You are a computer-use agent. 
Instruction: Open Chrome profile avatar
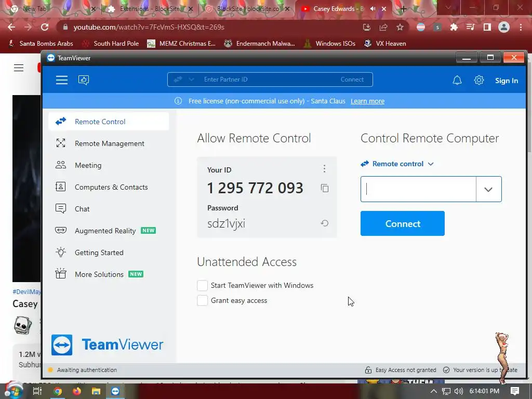point(504,27)
